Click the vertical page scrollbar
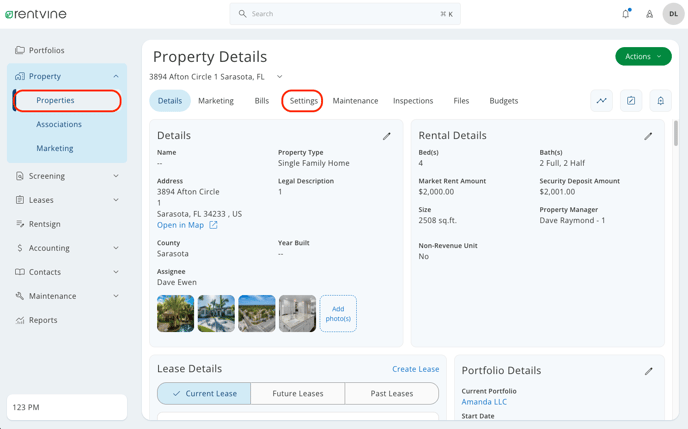 click(676, 133)
